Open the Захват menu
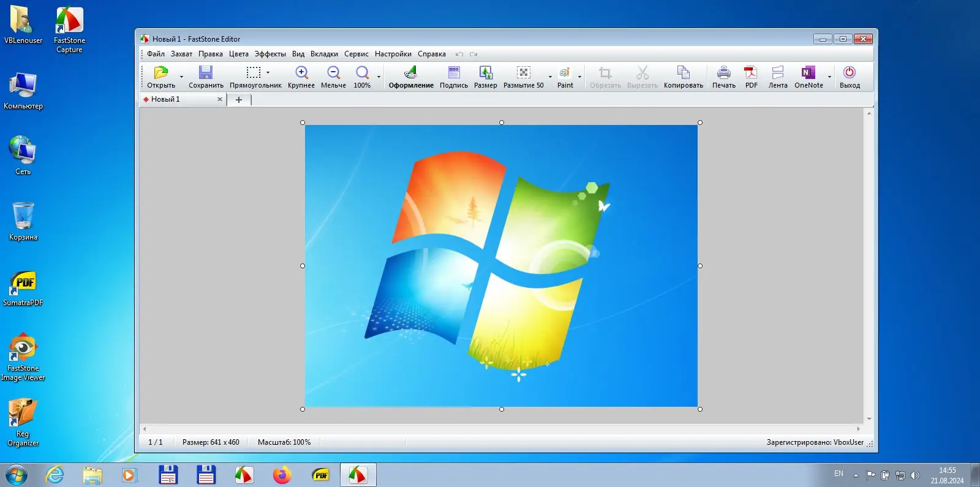Screen dimensions: 980x487 [x=181, y=54]
